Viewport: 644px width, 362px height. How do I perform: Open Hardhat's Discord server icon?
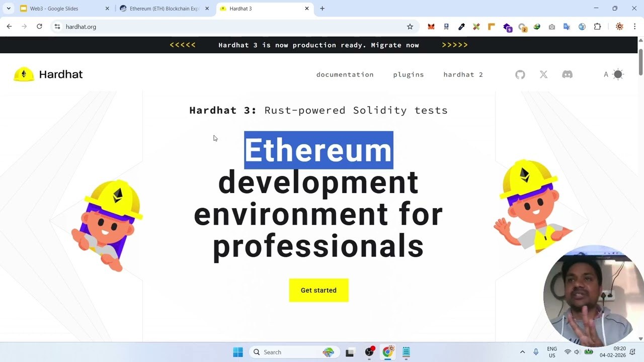tap(567, 74)
